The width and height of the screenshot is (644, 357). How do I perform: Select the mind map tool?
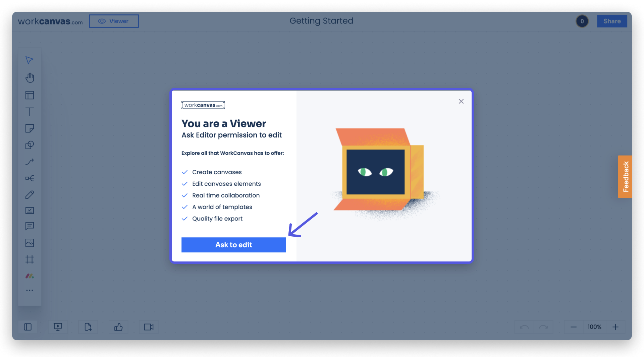coord(30,178)
